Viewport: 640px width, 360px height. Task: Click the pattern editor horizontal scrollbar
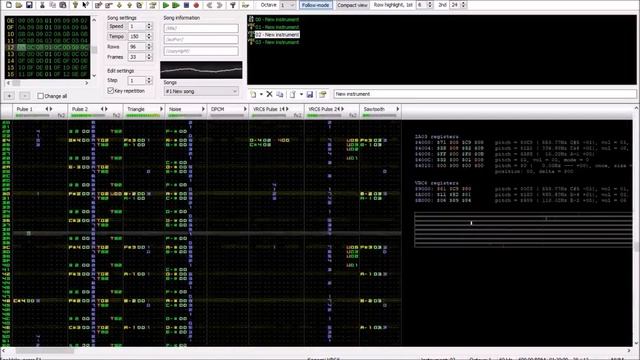tap(316, 351)
